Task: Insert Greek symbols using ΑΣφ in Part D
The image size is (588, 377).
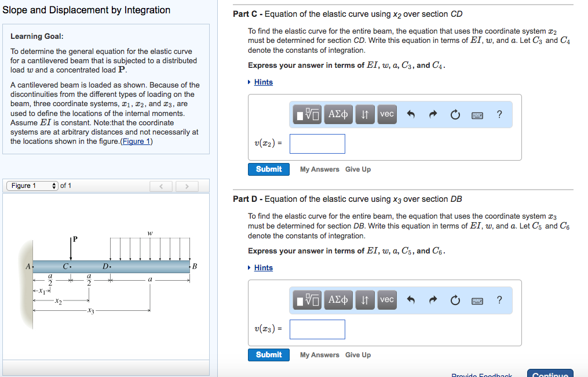Action: (x=338, y=300)
